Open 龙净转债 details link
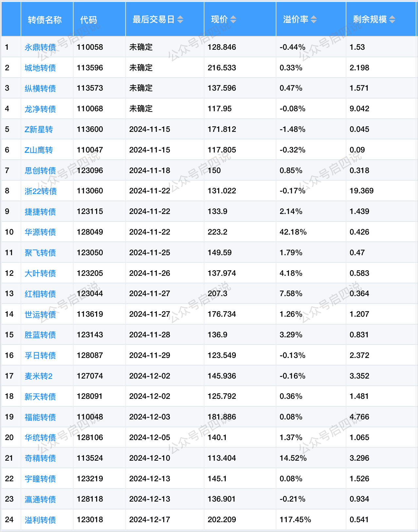This screenshot has height=532, width=418. tap(40, 109)
